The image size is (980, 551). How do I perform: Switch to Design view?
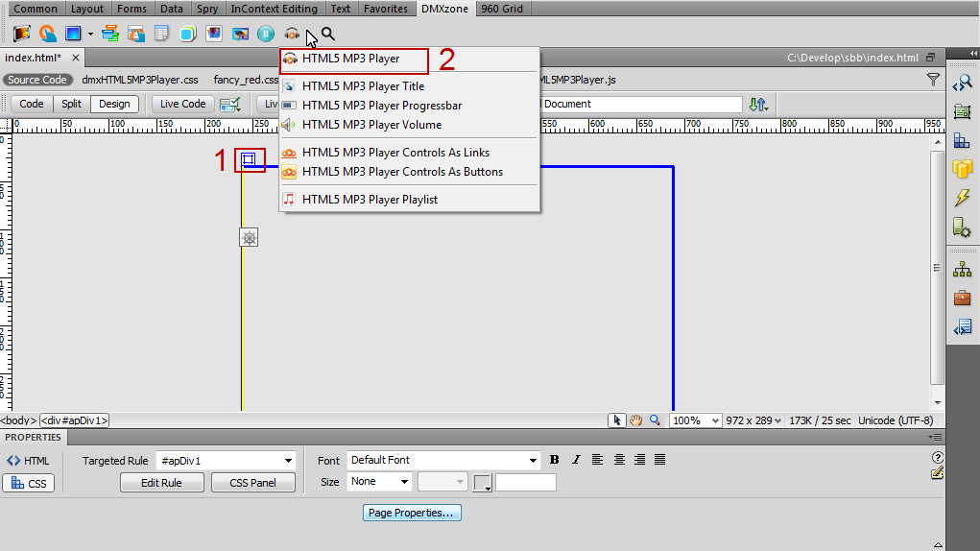pos(114,104)
